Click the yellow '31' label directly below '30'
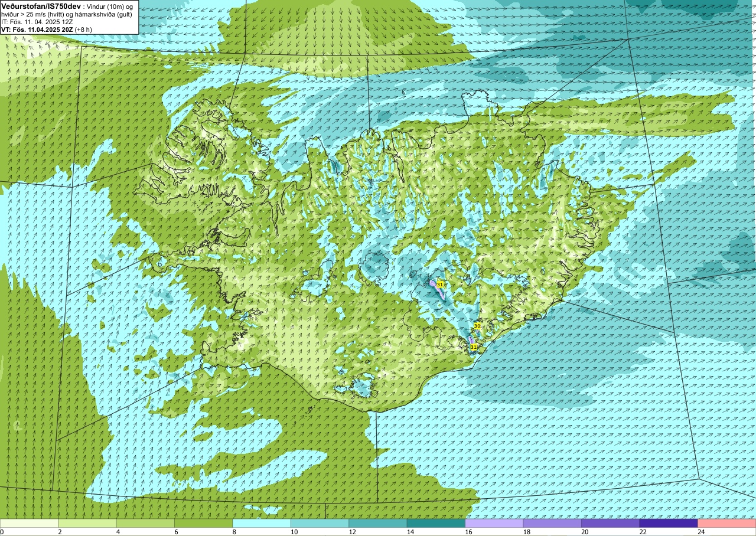Screen dimensions: 756x536 pos(474,347)
